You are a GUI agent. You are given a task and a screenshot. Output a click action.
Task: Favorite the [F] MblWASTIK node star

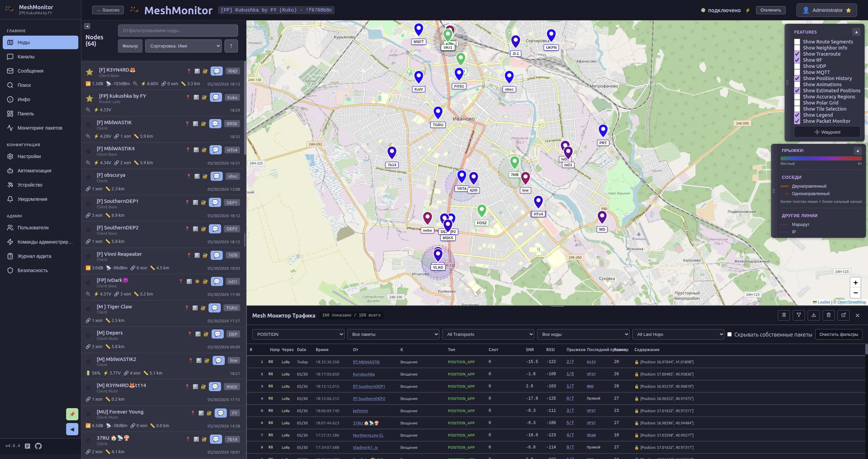pyautogui.click(x=88, y=125)
